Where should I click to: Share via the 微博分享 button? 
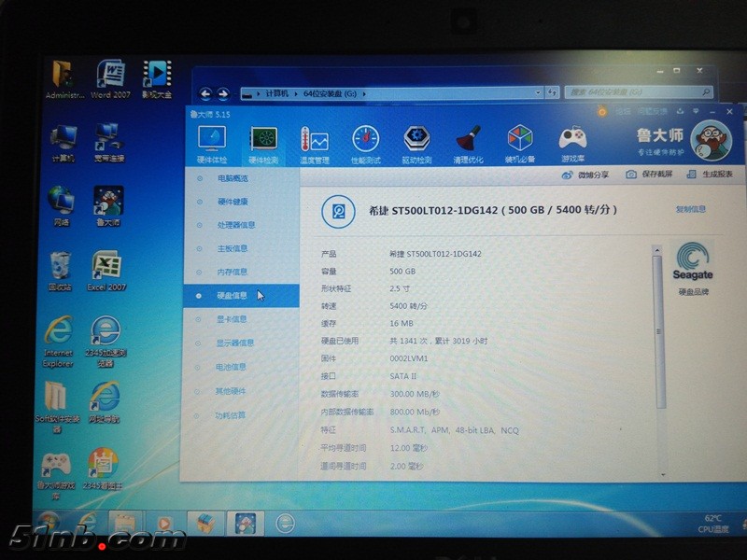coord(585,175)
